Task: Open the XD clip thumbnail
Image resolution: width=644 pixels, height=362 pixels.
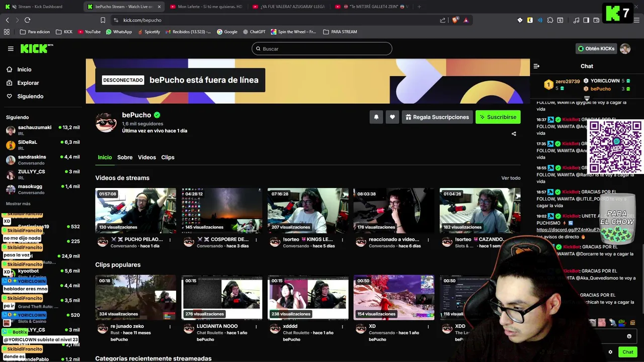Action: point(394,297)
